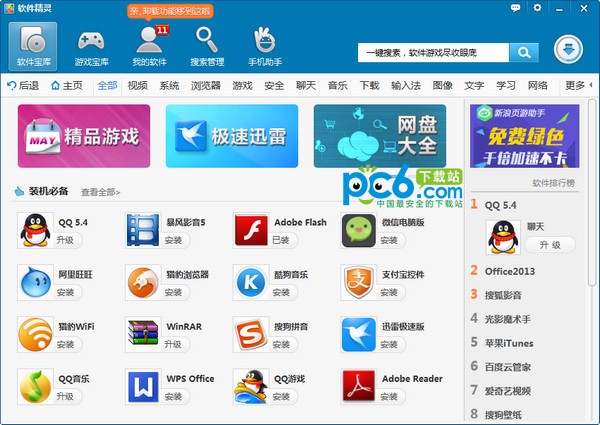Switch to the 输入法 category tab
This screenshot has height=425, width=600.
click(x=406, y=85)
